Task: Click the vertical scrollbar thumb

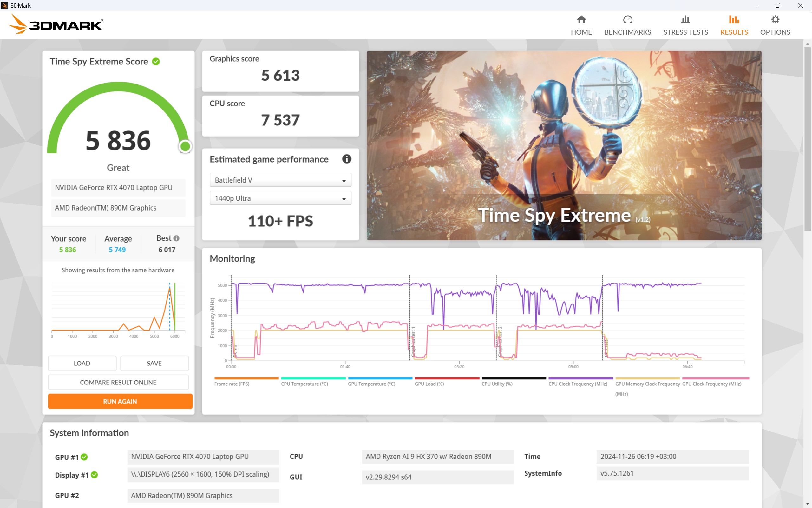Action: (807, 138)
